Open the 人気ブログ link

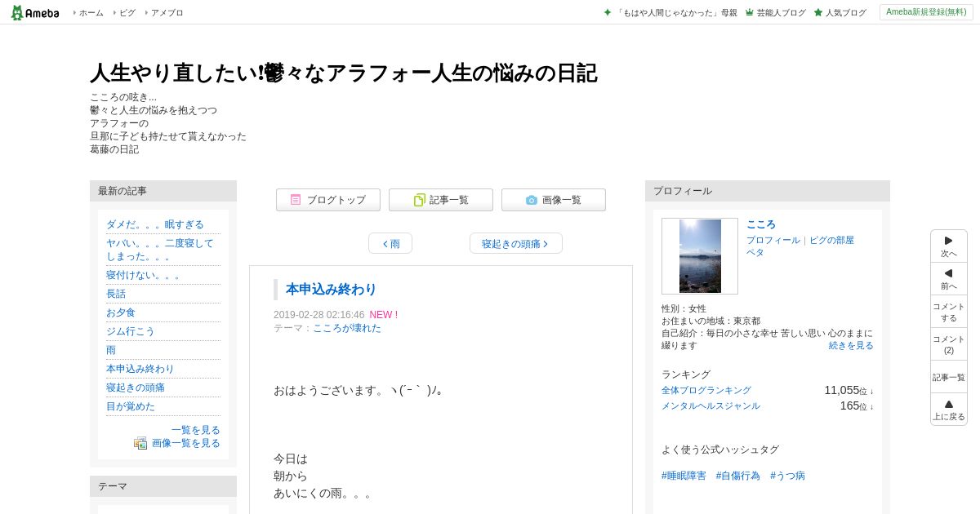click(845, 13)
